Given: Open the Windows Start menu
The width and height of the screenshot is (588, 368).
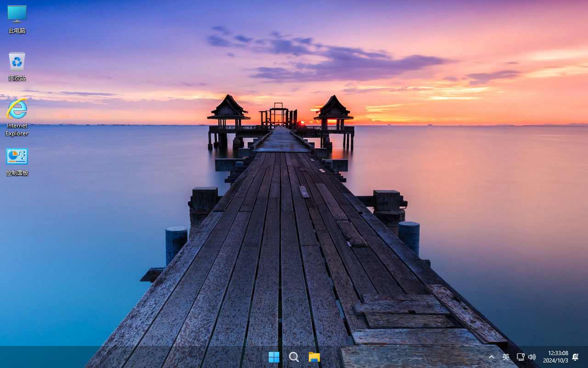Looking at the screenshot, I should point(274,357).
